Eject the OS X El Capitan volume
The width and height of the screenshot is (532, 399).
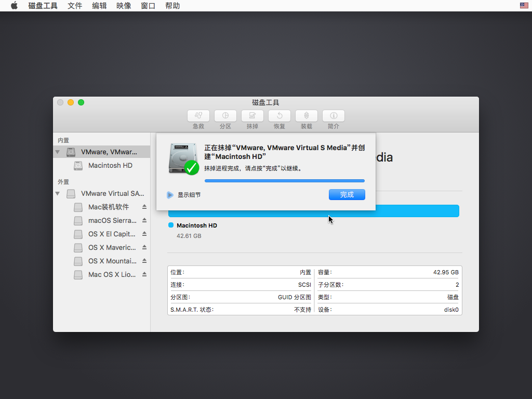click(144, 234)
